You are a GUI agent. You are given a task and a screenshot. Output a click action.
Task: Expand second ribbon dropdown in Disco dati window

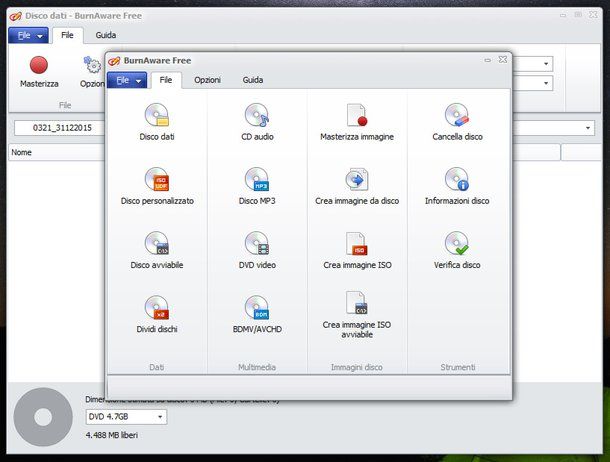[x=546, y=83]
